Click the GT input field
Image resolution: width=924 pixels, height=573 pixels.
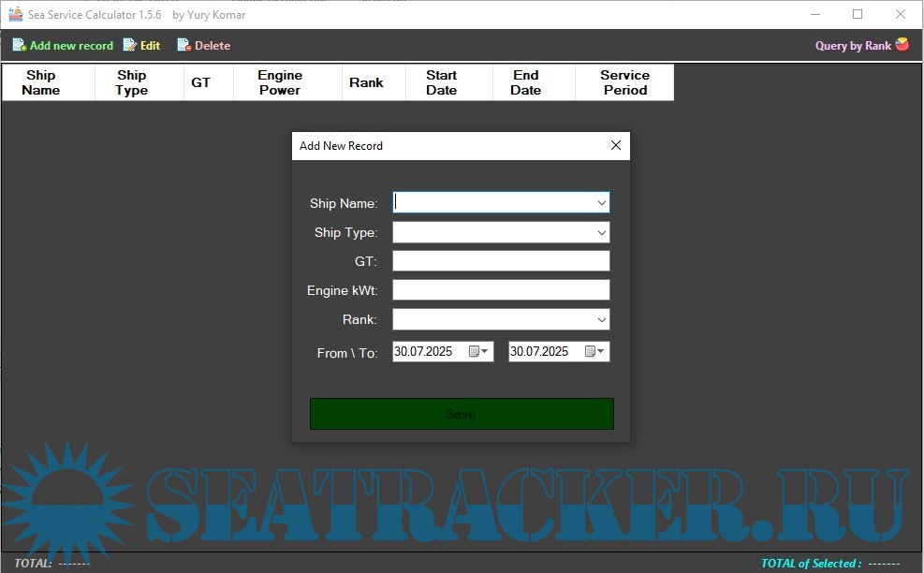coord(500,261)
